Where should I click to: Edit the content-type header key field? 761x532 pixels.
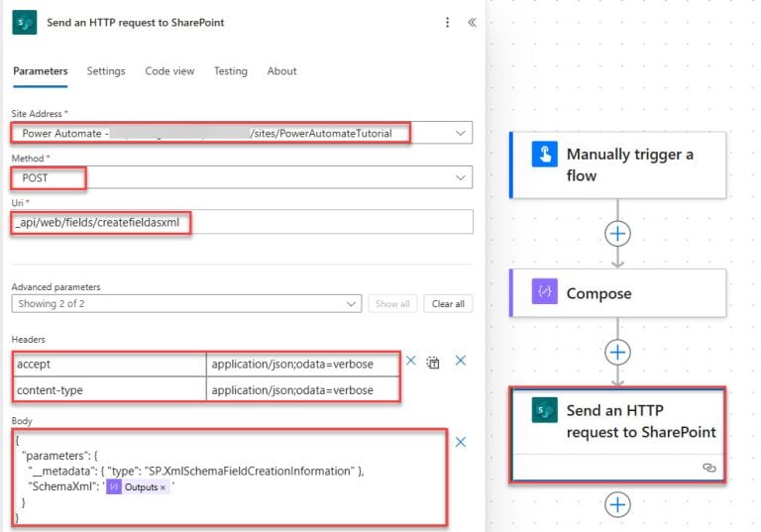(x=110, y=389)
